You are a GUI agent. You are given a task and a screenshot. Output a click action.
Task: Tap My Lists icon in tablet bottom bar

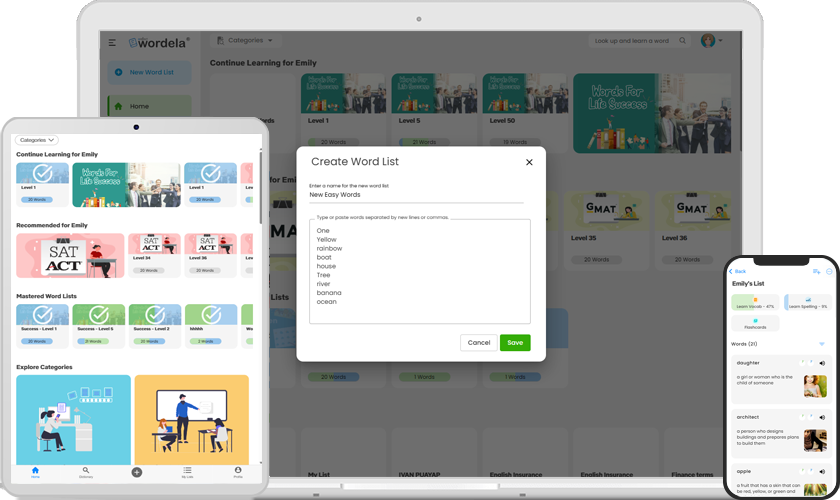point(188,470)
